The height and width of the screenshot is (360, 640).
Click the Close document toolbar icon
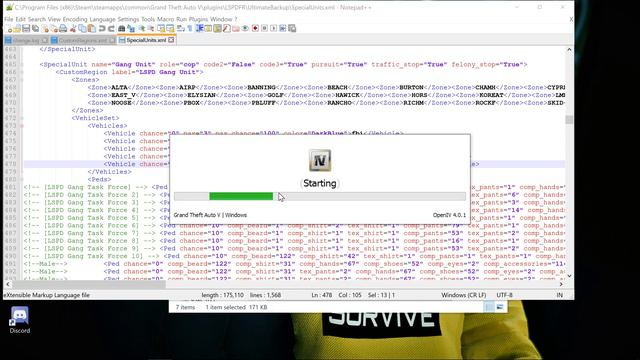click(x=45, y=29)
